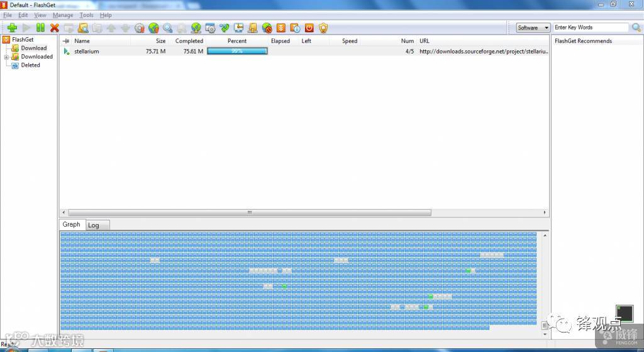Open the Manage menu
The height and width of the screenshot is (352, 644).
click(x=63, y=15)
